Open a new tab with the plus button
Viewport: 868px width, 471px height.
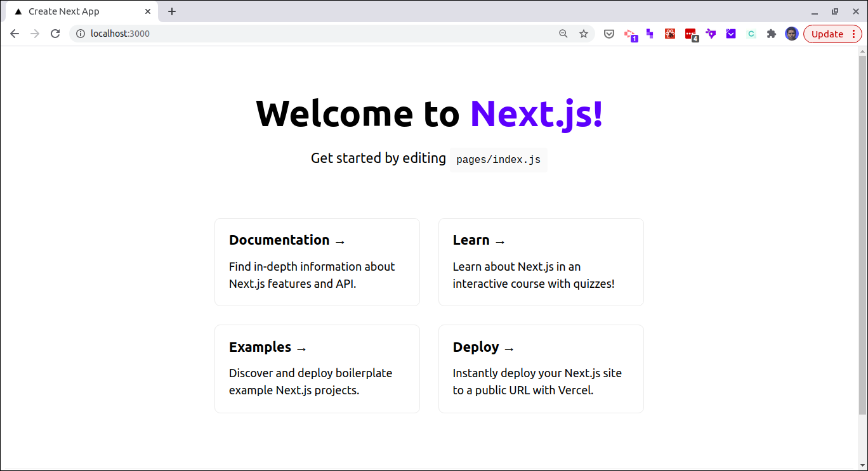click(x=172, y=11)
